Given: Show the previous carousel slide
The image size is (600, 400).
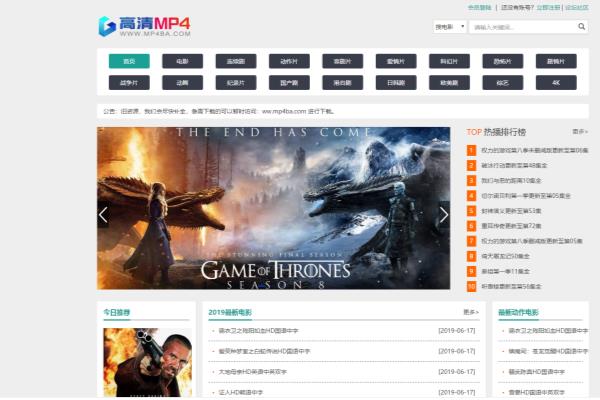Looking at the screenshot, I should pyautogui.click(x=103, y=214).
